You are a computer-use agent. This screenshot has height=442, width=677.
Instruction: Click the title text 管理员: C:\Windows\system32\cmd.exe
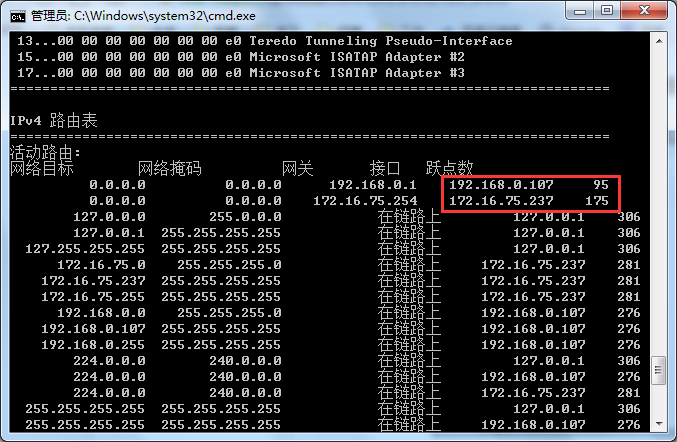(143, 16)
